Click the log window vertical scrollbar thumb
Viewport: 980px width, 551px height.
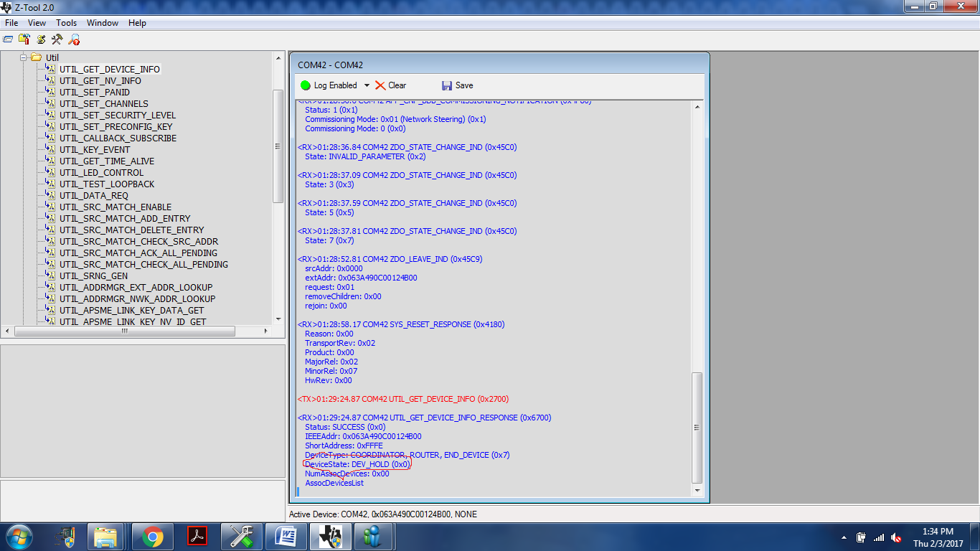(697, 428)
